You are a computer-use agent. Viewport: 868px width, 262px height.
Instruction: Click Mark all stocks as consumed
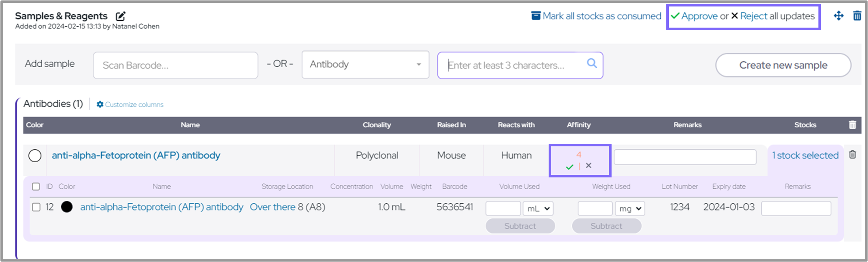(x=596, y=16)
